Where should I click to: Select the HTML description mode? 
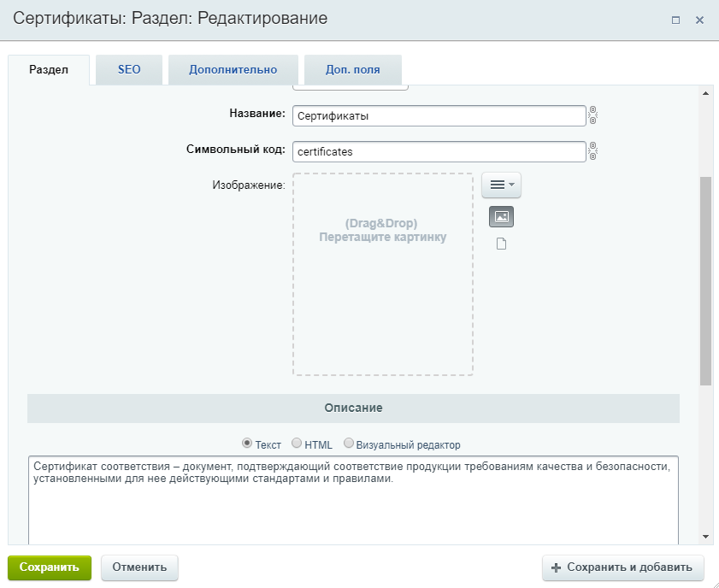(297, 444)
